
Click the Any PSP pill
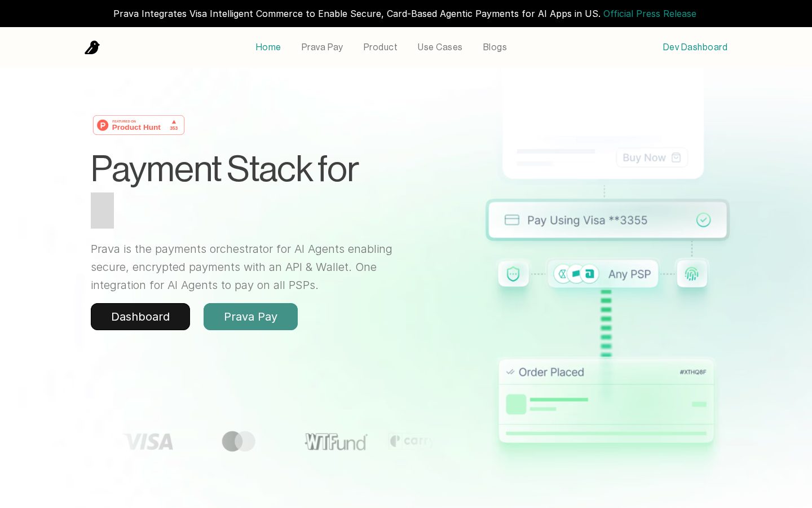(x=603, y=274)
